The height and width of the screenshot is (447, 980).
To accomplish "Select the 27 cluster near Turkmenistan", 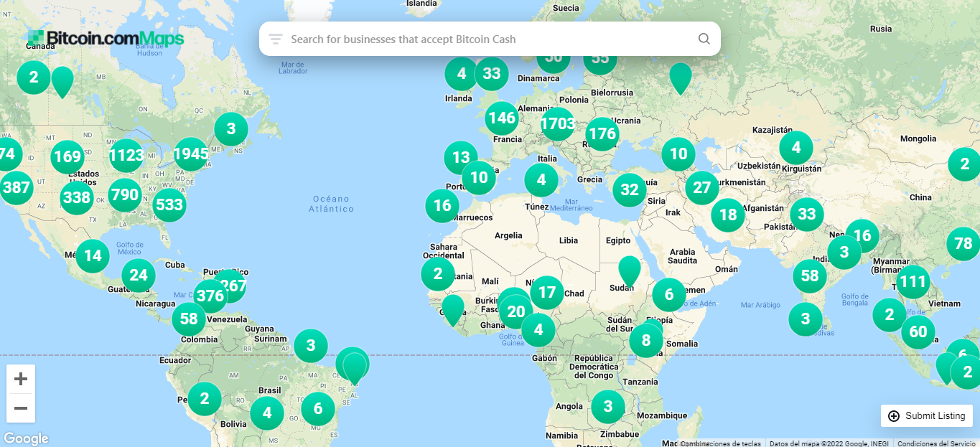I will pyautogui.click(x=702, y=188).
